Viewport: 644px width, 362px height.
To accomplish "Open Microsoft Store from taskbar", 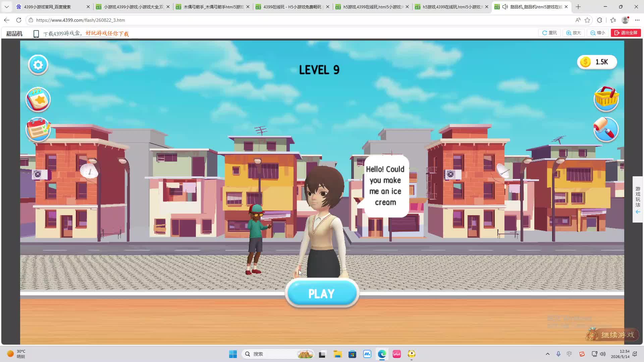I will [x=352, y=354].
